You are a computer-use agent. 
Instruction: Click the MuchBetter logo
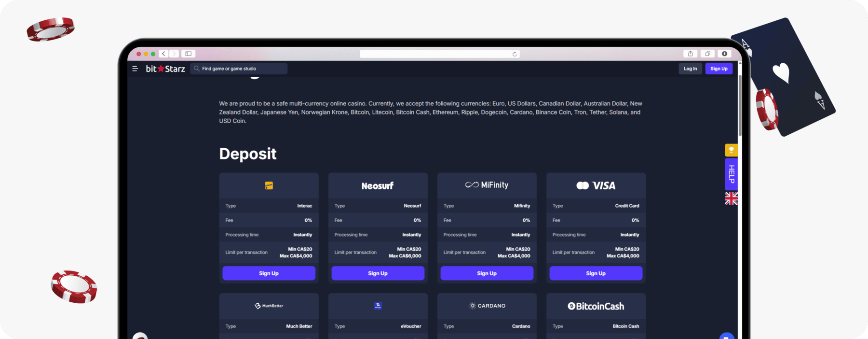pyautogui.click(x=269, y=306)
